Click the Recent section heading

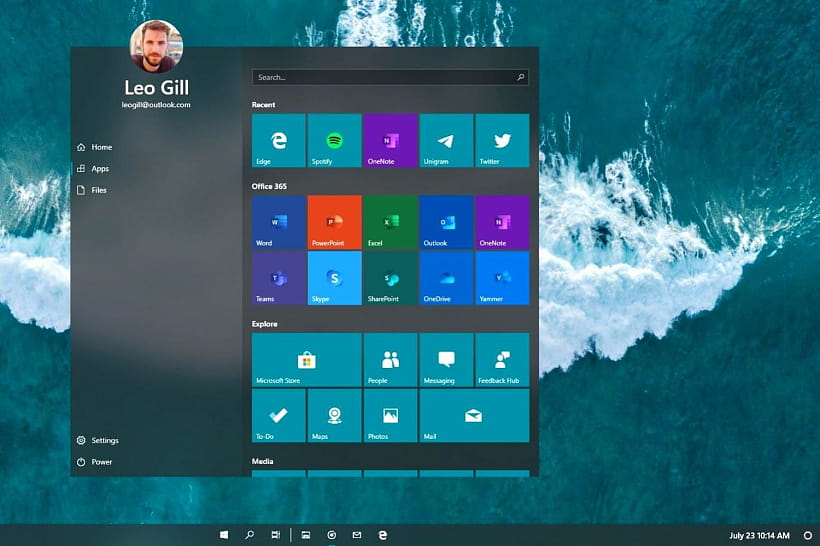click(x=264, y=105)
